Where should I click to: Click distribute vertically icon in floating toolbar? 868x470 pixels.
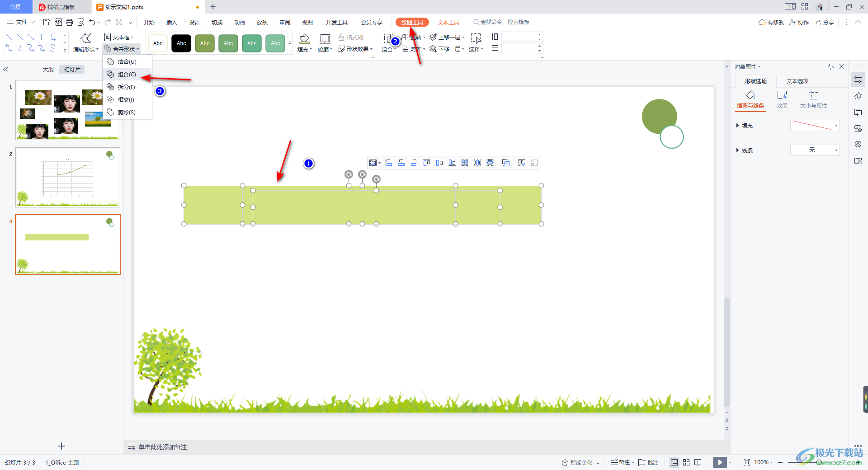[x=490, y=163]
